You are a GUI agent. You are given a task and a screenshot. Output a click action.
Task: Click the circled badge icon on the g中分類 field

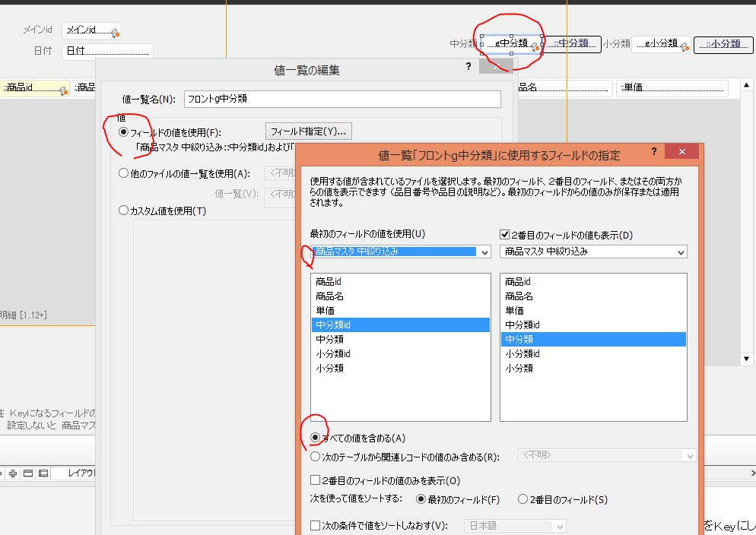pos(535,44)
